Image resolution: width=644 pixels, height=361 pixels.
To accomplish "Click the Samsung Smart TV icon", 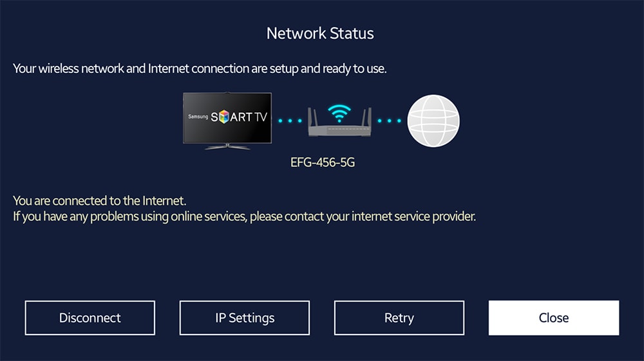I will 227,121.
